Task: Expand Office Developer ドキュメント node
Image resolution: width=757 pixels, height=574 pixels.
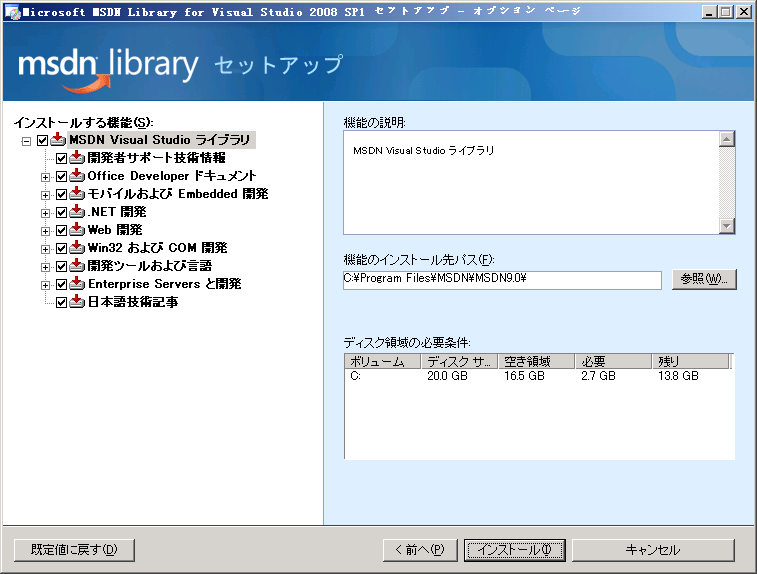Action: (x=45, y=177)
